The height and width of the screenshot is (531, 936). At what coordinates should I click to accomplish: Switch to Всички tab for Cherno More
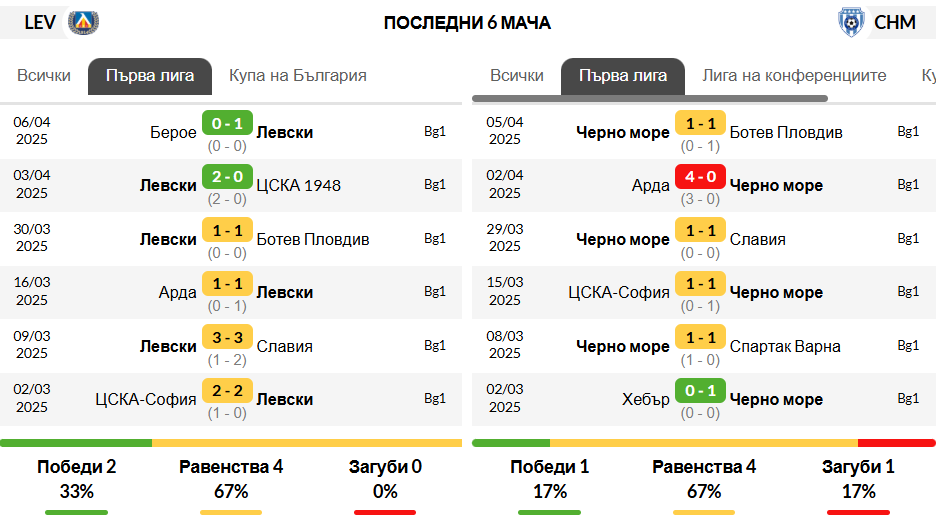pyautogui.click(x=517, y=76)
